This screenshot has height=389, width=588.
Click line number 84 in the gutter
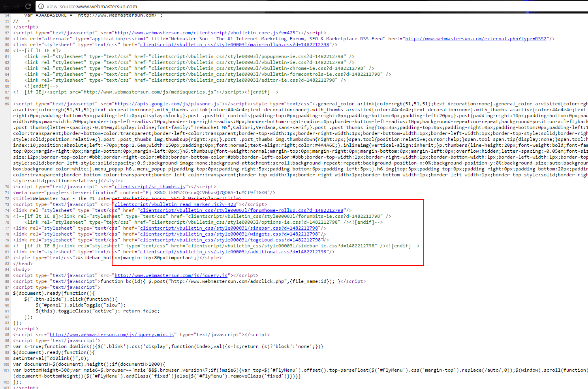pos(7,269)
